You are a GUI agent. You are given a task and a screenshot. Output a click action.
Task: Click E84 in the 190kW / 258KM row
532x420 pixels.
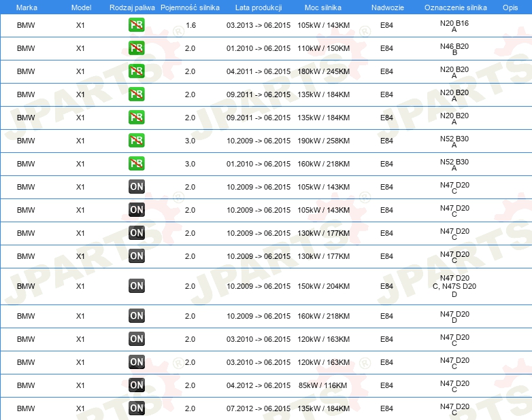pos(386,141)
